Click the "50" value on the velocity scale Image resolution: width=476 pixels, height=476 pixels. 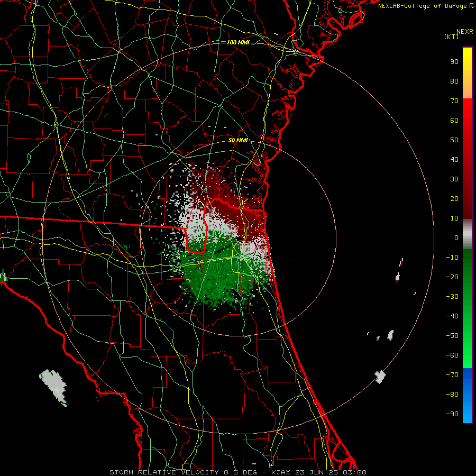point(454,140)
